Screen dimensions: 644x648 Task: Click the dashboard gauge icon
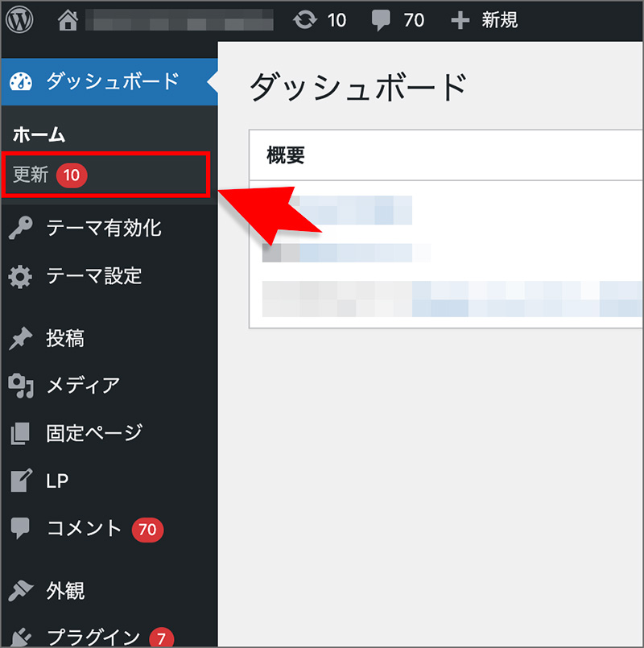click(x=21, y=81)
